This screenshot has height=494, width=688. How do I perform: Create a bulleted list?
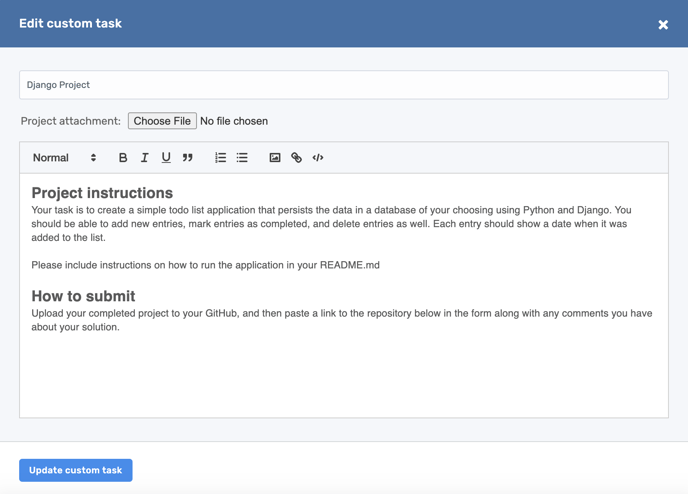(x=242, y=158)
